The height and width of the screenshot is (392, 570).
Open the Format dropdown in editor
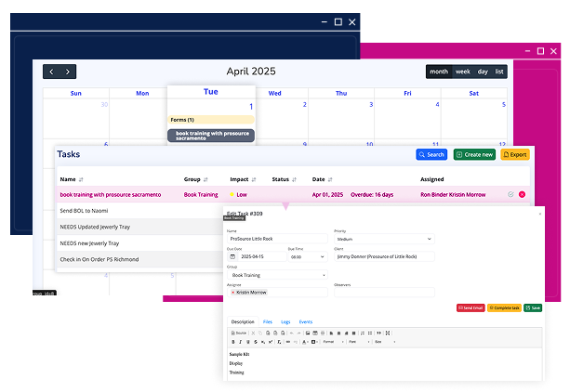tap(333, 342)
